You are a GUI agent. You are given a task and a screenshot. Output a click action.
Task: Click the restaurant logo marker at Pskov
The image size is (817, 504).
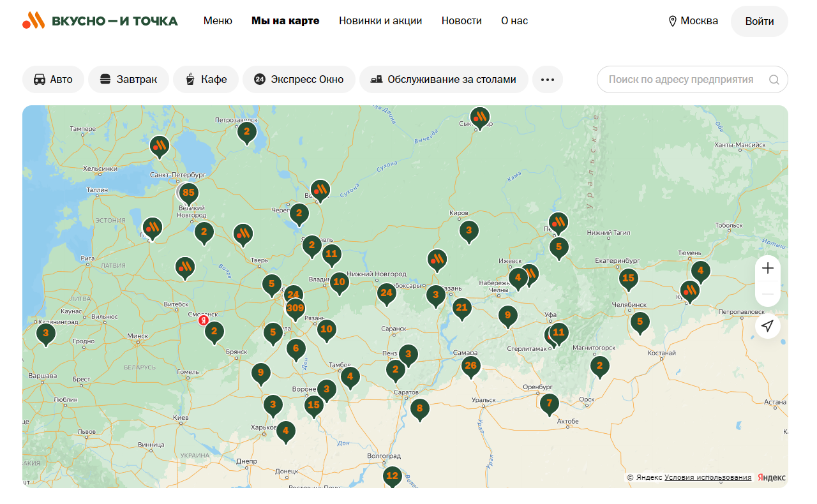153,228
